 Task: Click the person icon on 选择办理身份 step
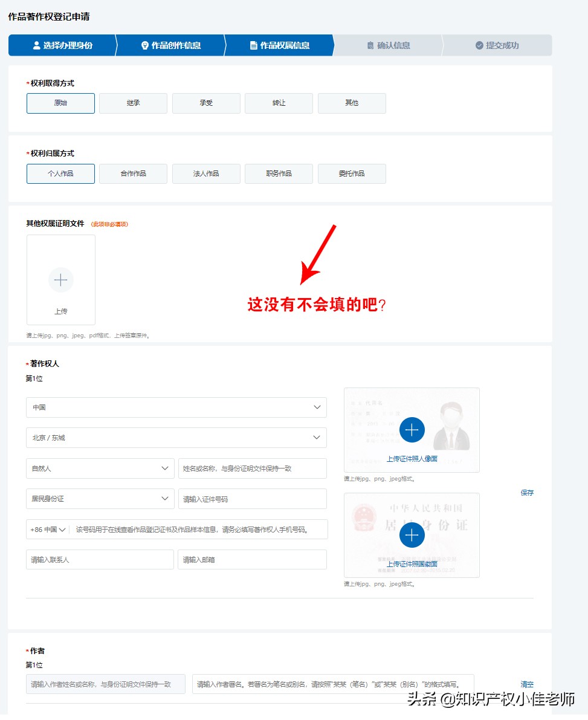point(37,45)
